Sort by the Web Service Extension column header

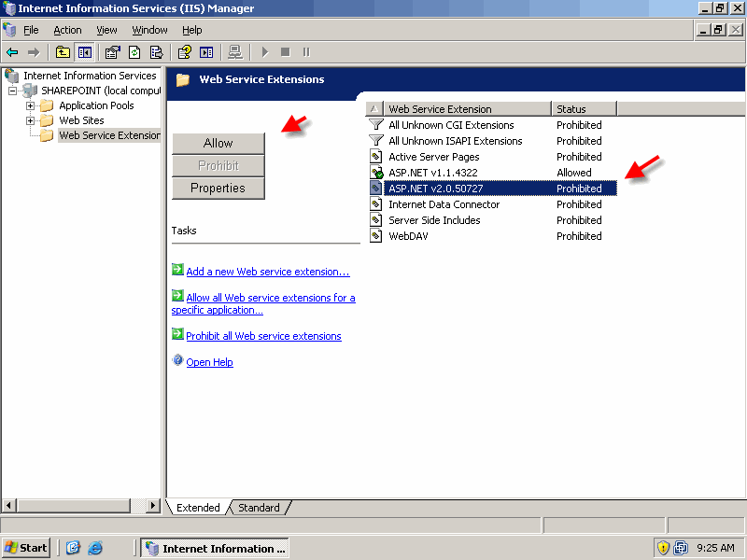coord(468,109)
